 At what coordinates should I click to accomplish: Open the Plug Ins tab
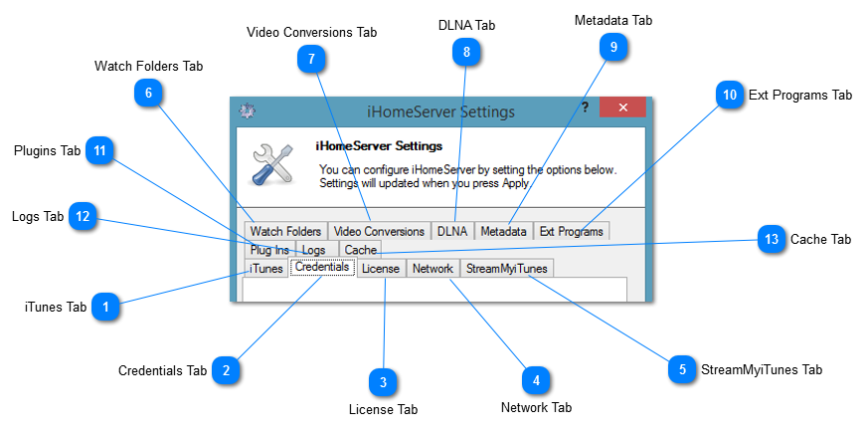pyautogui.click(x=269, y=250)
